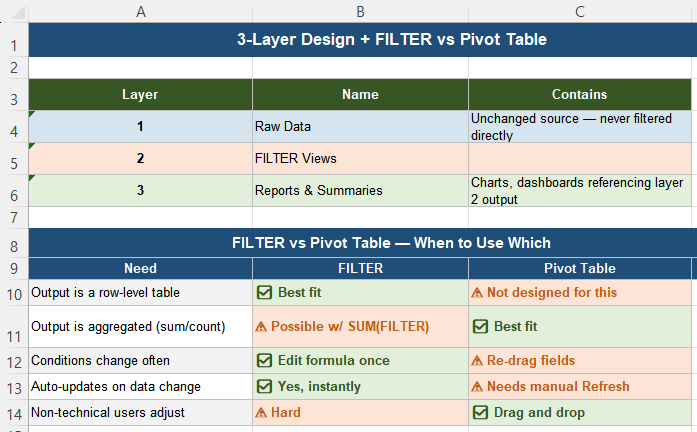Click the 'Layer' header cell
Viewport: 697px width, 432px height.
point(140,95)
